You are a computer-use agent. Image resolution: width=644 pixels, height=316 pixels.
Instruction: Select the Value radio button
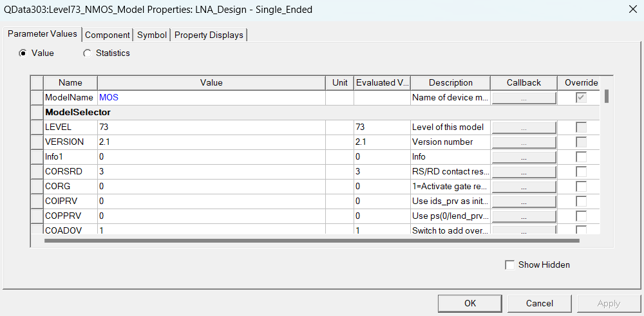tap(23, 53)
